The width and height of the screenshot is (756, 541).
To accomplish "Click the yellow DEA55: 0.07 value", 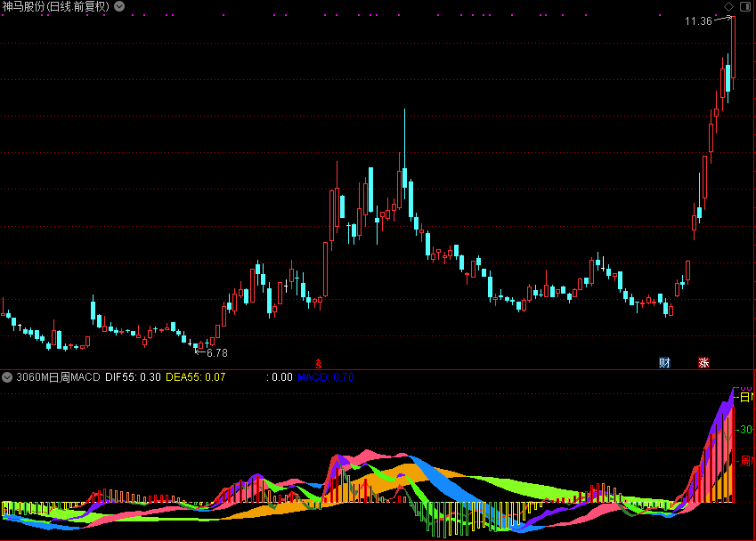I will [196, 377].
